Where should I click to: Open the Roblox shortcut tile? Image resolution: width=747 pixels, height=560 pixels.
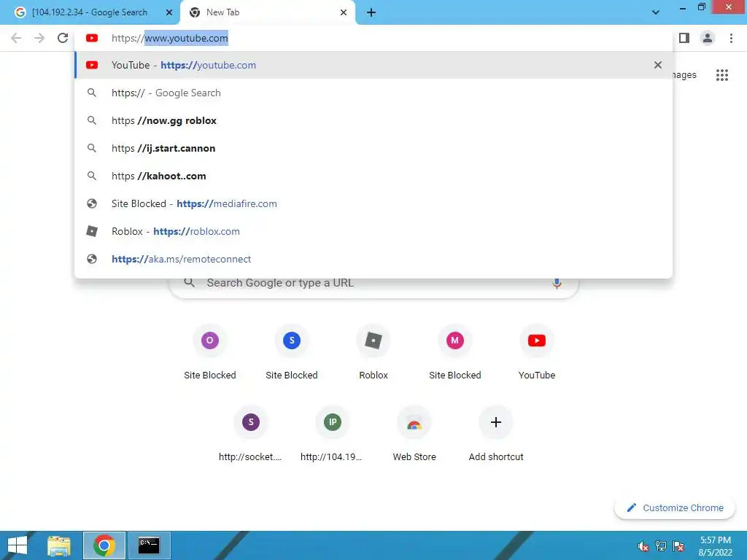click(373, 352)
